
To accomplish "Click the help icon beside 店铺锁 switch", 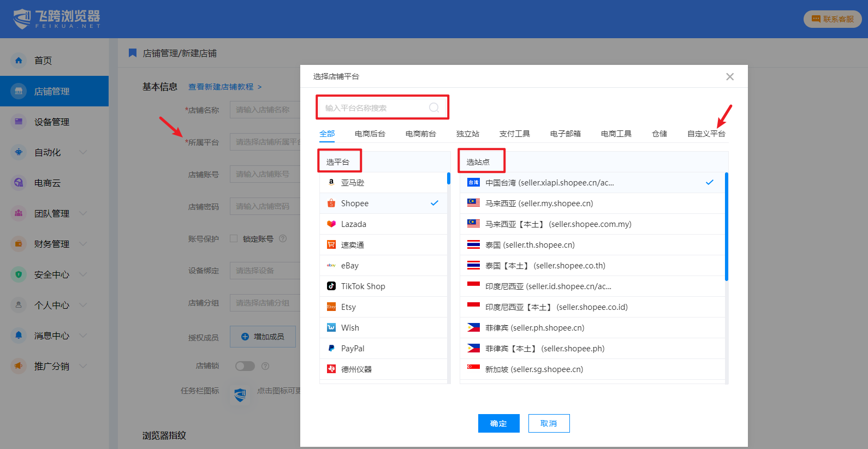I will pyautogui.click(x=265, y=366).
